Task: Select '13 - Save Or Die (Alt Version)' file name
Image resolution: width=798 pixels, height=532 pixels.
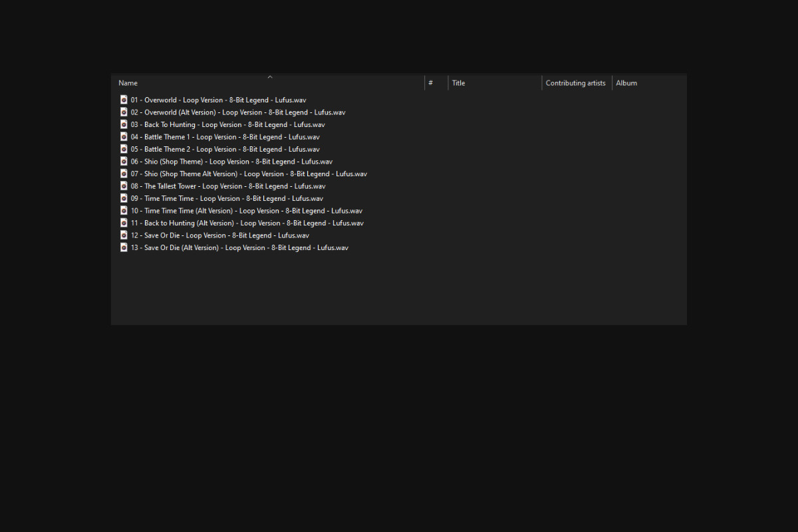Action: click(239, 247)
